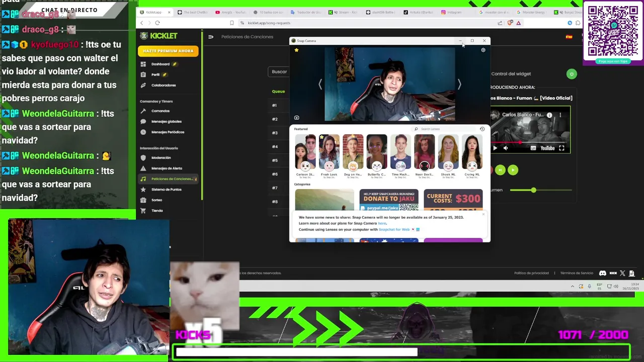Viewport: 644px width, 362px height.
Task: Dismiss the Snap Camera news notice
Action: (483, 215)
